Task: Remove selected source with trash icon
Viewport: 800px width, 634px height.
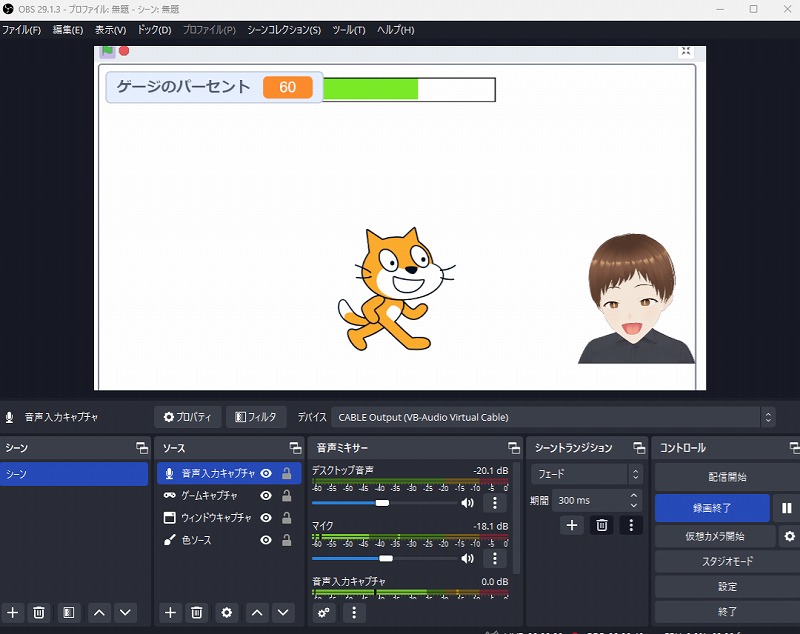Action: click(x=196, y=612)
